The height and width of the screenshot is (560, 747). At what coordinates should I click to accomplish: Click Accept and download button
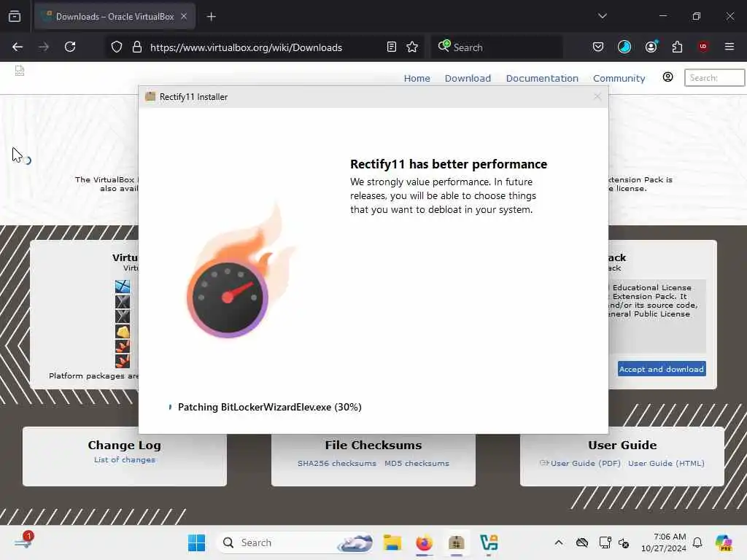pos(662,369)
